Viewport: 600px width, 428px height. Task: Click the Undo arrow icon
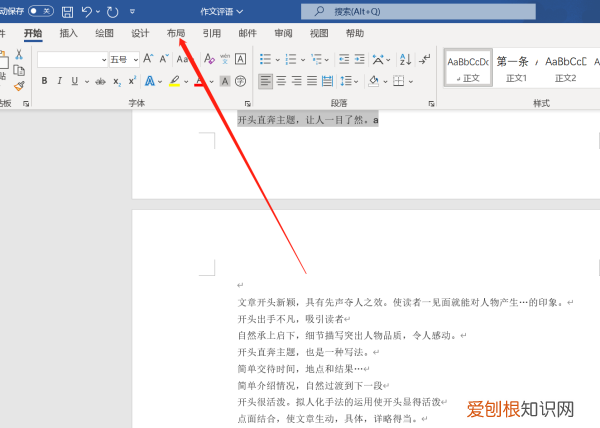86,12
